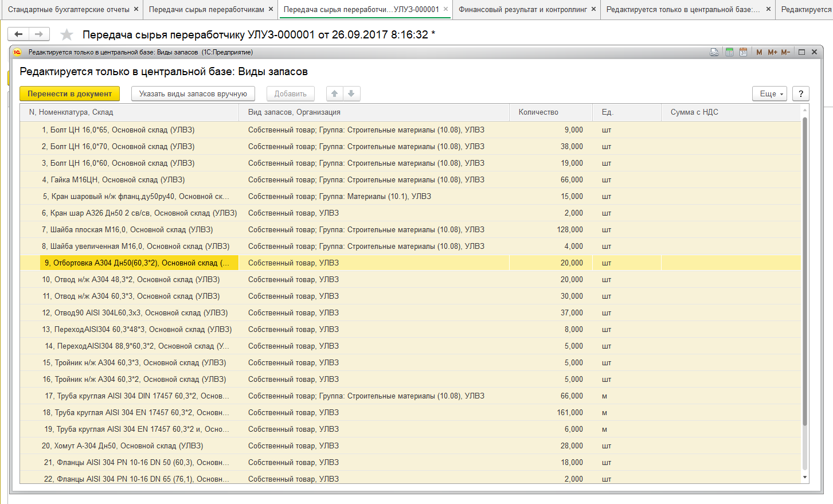
Task: Open the calendar icon in titlebar
Action: [x=743, y=52]
